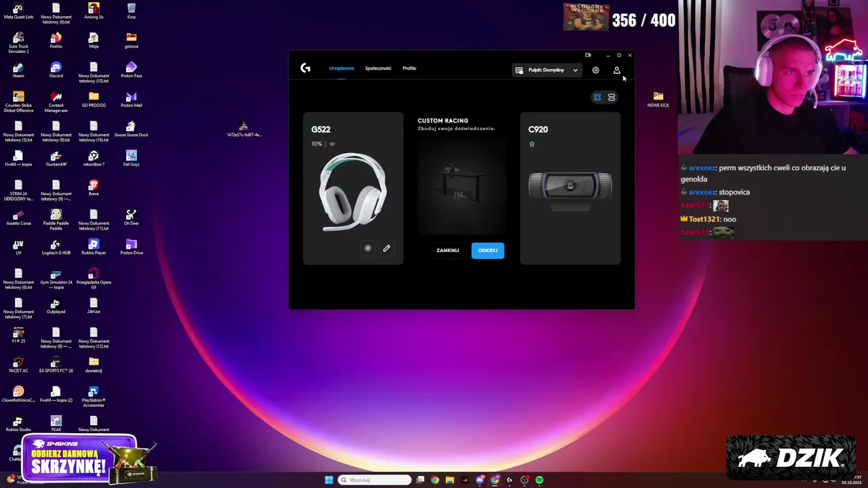Open Proton Drive desktop icon
Screen dimensions: 868x488
(x=131, y=247)
